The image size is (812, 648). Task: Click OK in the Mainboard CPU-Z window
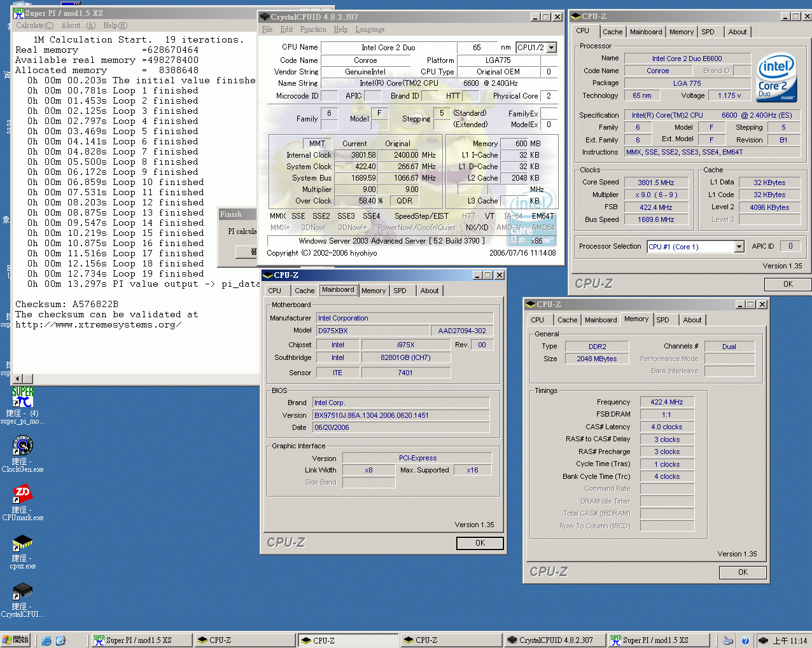click(480, 543)
